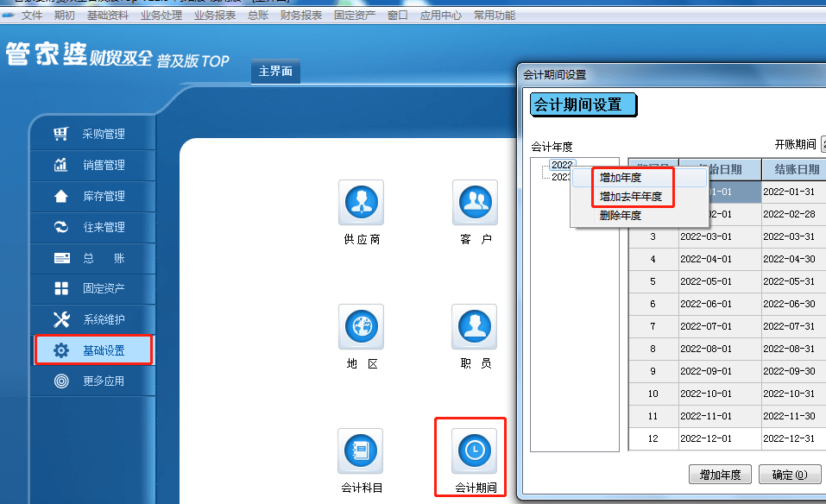
Task: Switch to the 主界面 tab
Action: [x=275, y=71]
